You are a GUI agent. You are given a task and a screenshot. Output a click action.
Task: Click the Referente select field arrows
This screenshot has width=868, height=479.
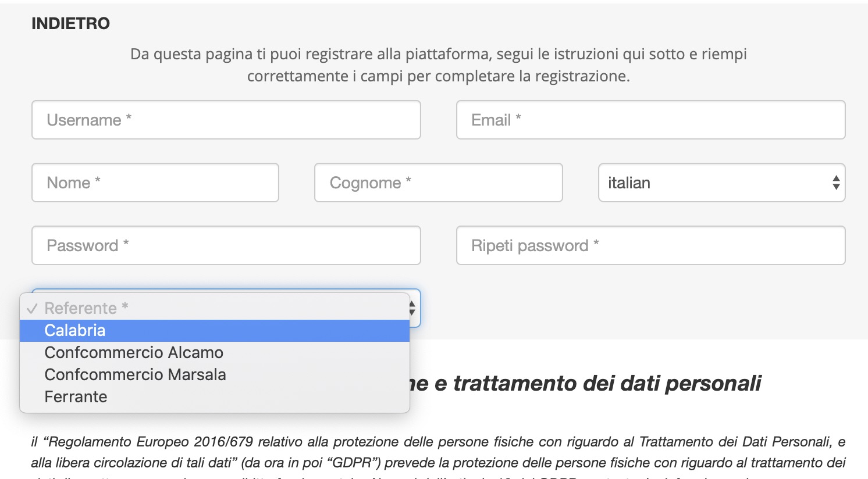[x=413, y=308]
